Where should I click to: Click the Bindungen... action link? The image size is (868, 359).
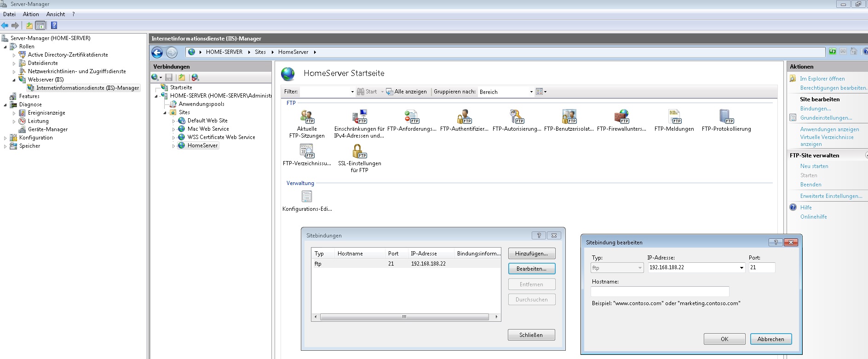(x=816, y=109)
